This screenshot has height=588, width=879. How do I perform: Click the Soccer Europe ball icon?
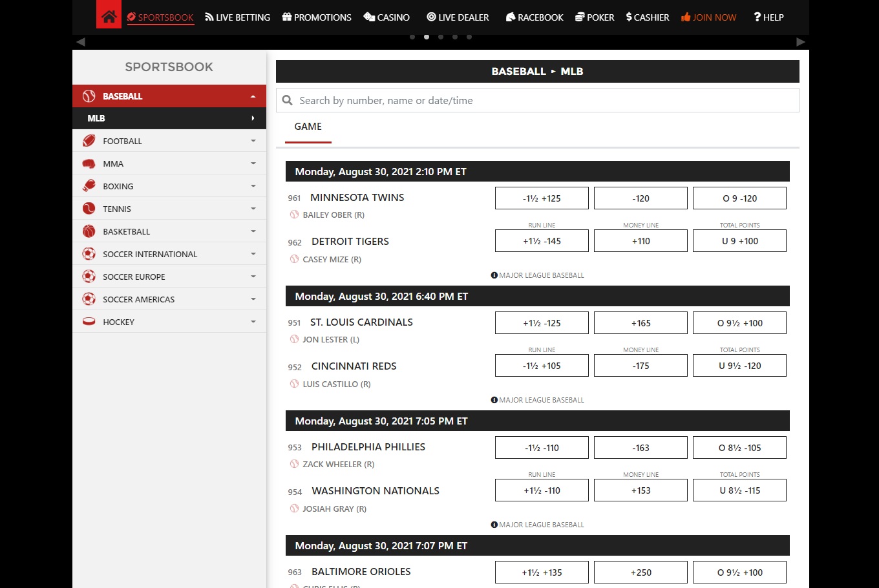tap(89, 277)
